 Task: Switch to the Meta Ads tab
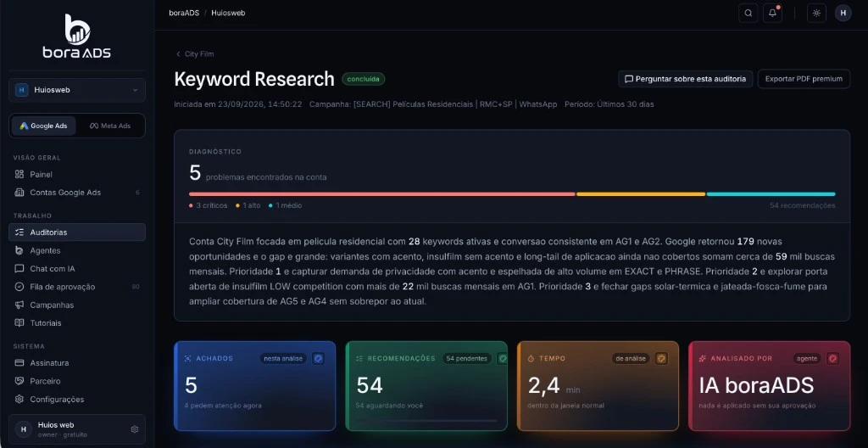coord(110,126)
